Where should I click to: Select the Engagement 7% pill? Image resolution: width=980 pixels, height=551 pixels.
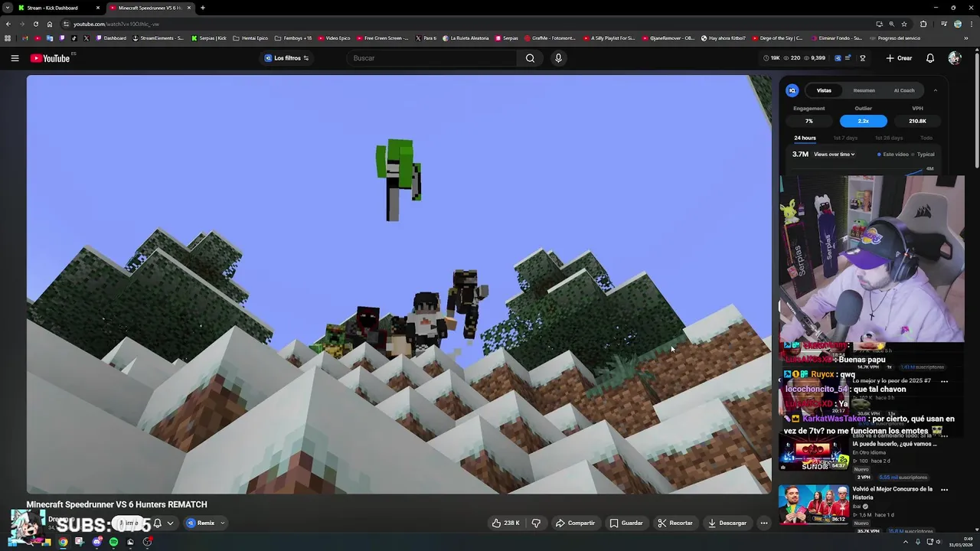(x=809, y=121)
